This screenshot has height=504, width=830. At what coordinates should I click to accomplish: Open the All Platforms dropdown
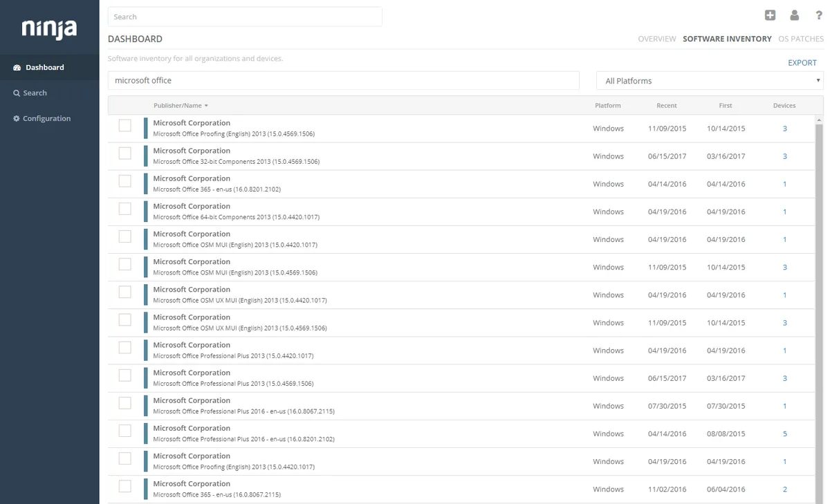coord(710,81)
